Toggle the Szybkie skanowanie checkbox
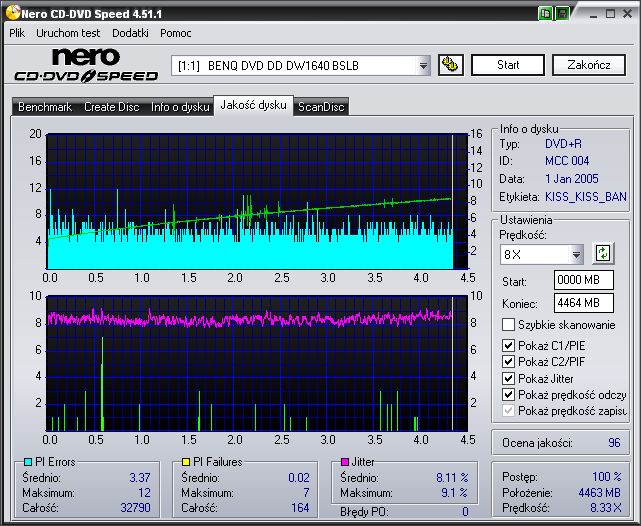Viewport: 641px width, 526px height. (x=508, y=325)
